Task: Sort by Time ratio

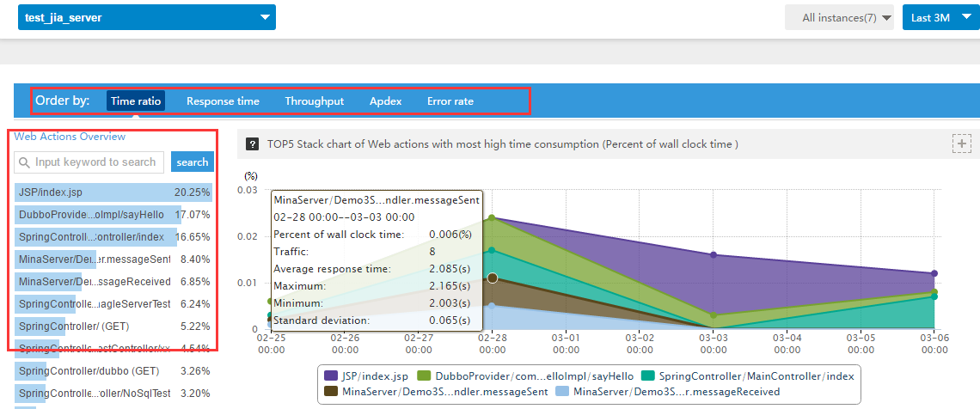Action: pos(136,101)
